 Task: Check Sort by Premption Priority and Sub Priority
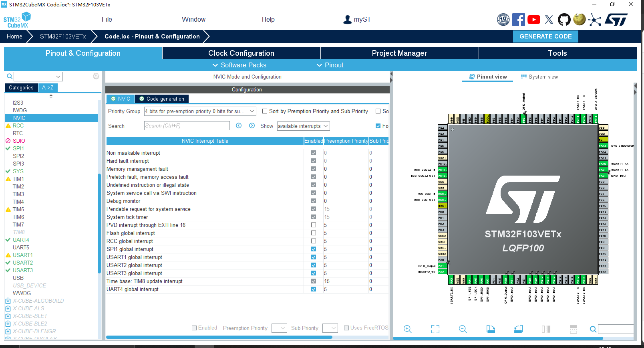click(x=265, y=111)
